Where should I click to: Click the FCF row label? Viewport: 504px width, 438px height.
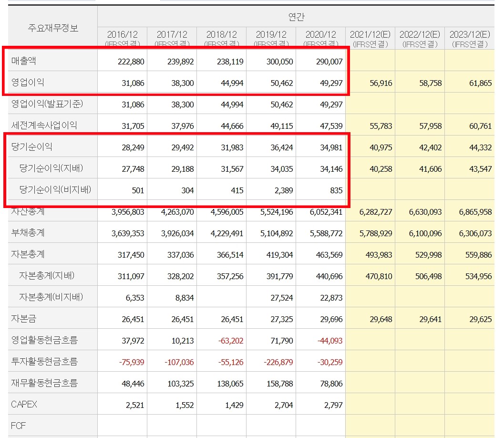click(18, 426)
